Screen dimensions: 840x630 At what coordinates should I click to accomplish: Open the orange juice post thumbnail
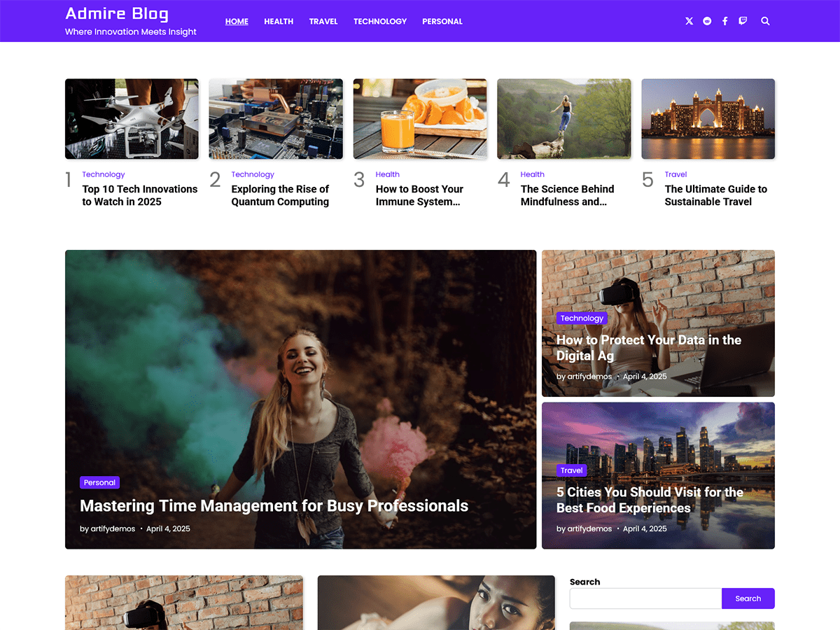(x=420, y=119)
